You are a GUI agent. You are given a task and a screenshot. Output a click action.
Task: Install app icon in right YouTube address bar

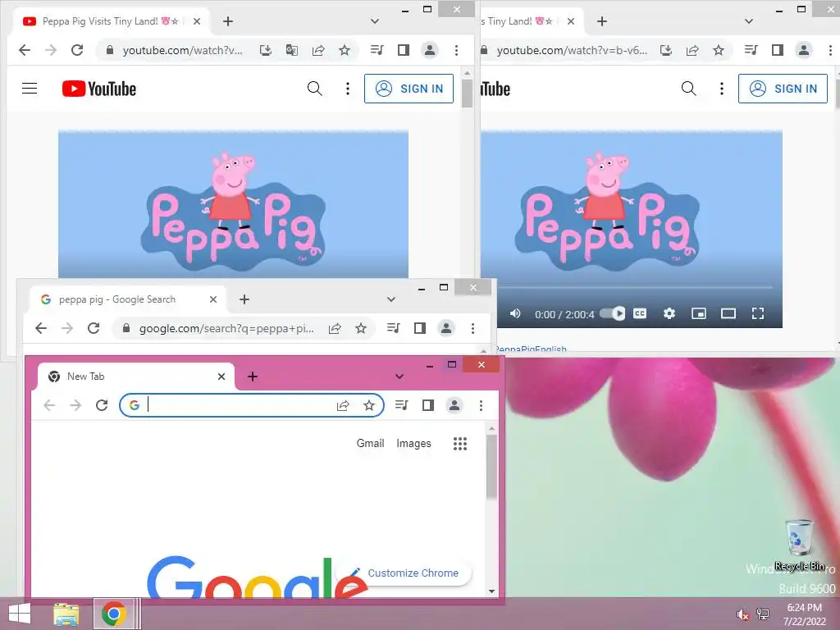(x=666, y=50)
